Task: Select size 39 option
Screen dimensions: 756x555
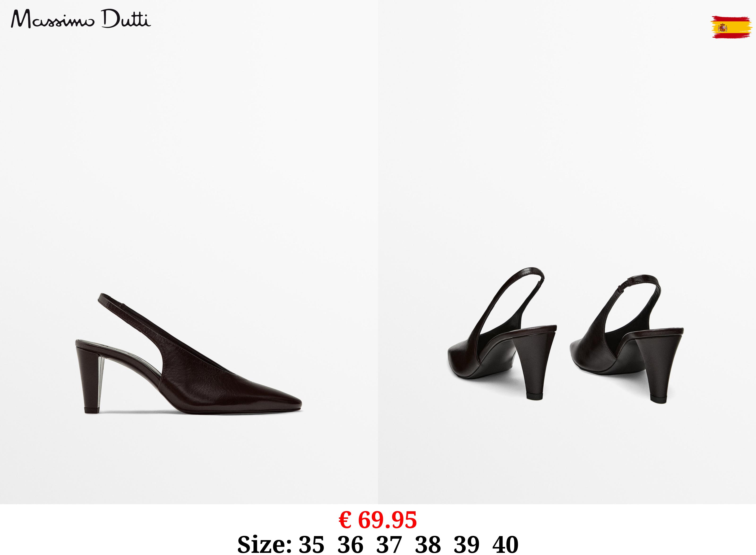Action: coord(467,544)
